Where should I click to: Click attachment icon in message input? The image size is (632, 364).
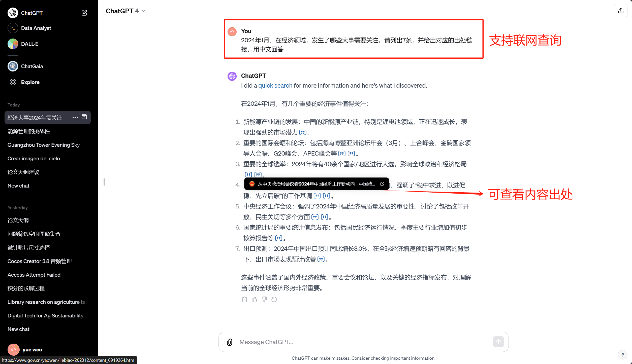pyautogui.click(x=229, y=342)
